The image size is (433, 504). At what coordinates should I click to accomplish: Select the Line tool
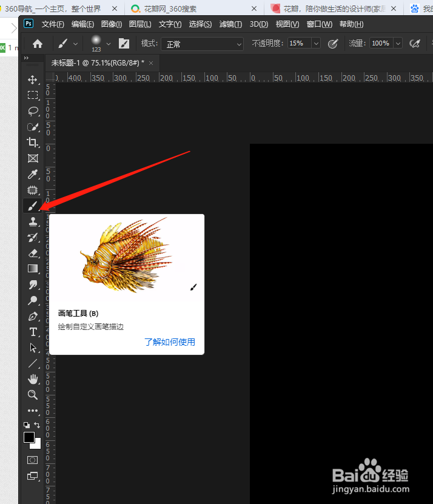[x=33, y=363]
